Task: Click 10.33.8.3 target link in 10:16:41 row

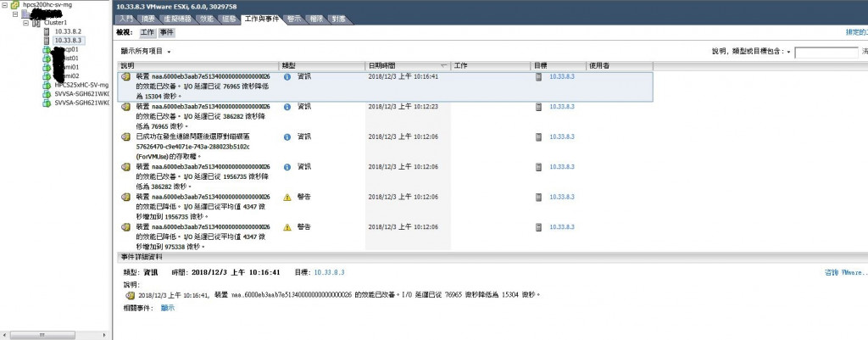Action: click(562, 76)
